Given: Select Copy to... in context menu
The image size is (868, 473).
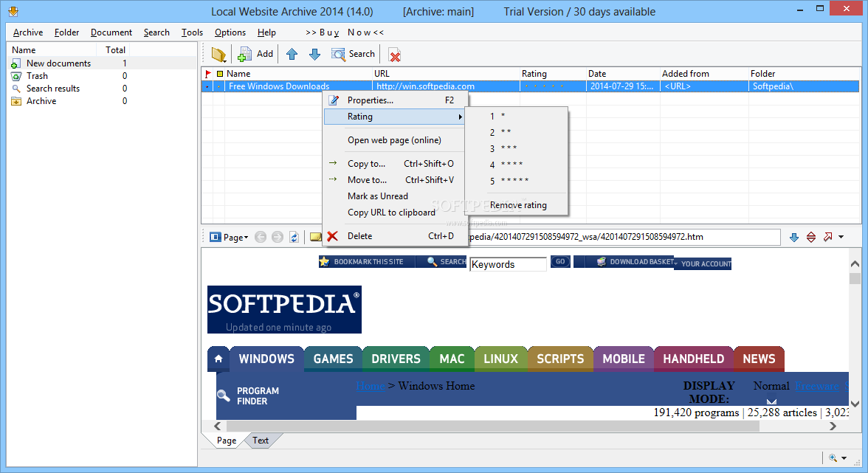Looking at the screenshot, I should click(396, 164).
